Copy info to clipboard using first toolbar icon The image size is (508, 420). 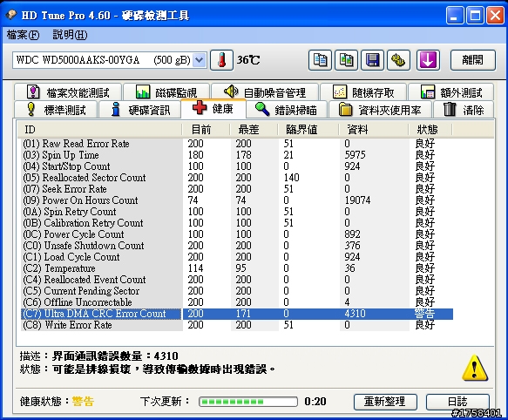tap(320, 60)
